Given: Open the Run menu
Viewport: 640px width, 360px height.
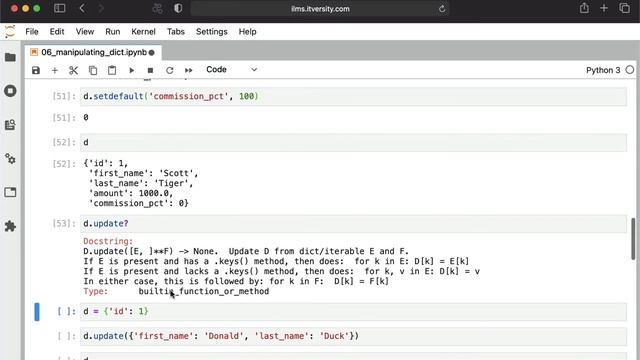Looking at the screenshot, I should click(113, 31).
